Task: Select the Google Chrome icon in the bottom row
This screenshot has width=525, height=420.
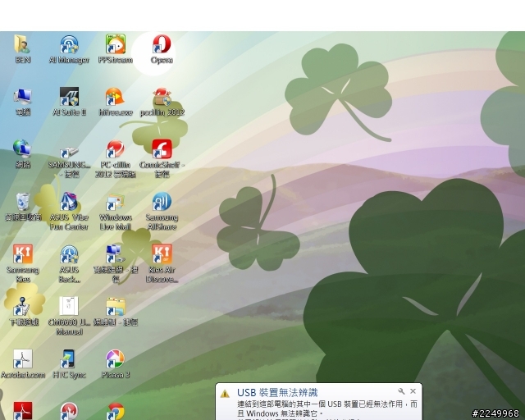Action: [x=116, y=411]
